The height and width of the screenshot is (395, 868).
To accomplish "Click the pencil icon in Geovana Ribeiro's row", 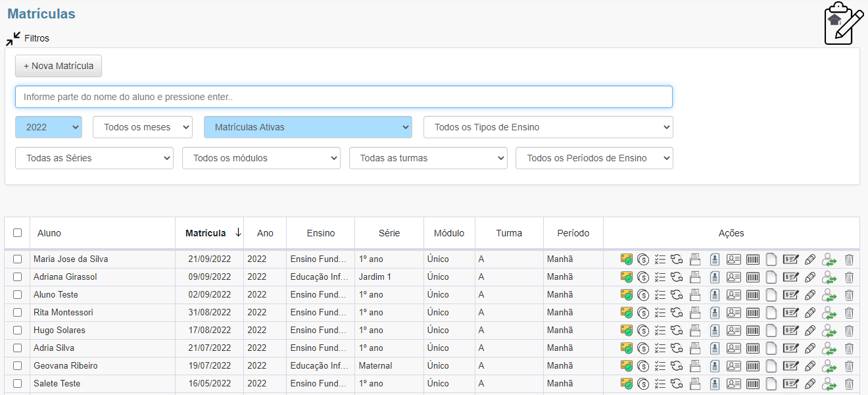I will [810, 366].
